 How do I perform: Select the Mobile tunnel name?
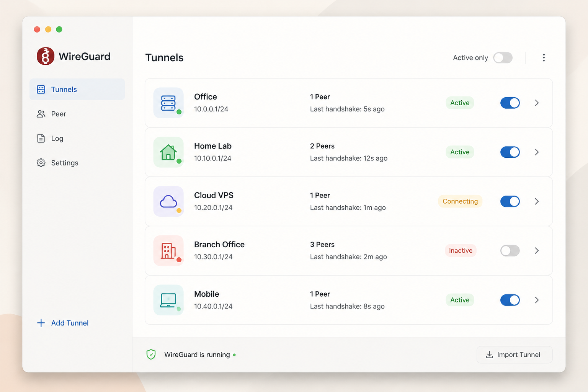pos(207,294)
